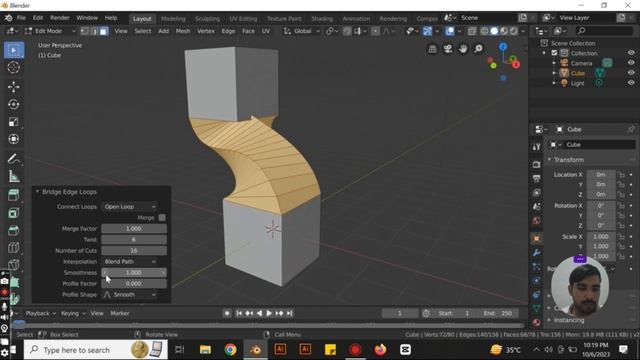Toggle Collection exclude checkbox in outliner
The width and height of the screenshot is (640, 360).
pyautogui.click(x=554, y=53)
